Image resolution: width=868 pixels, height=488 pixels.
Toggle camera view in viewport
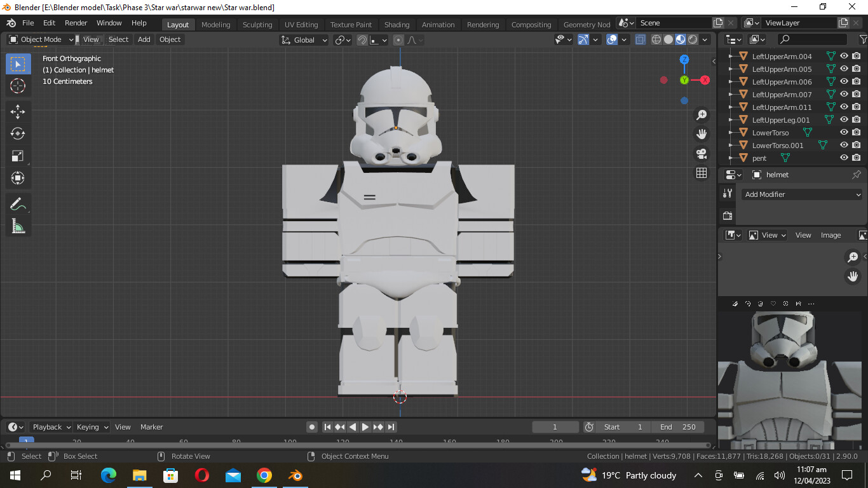pos(702,154)
